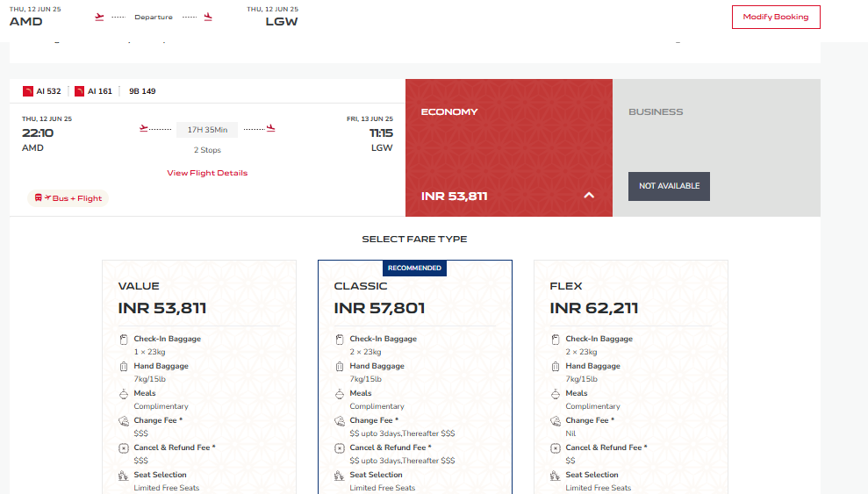Click the landing icon beside 11:15
Viewport: 868px width, 494px height.
tap(270, 128)
